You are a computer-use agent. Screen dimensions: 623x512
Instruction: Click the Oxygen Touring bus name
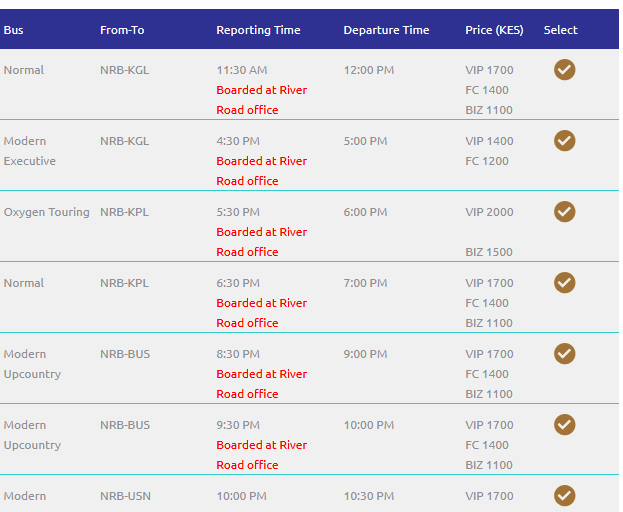tap(46, 212)
